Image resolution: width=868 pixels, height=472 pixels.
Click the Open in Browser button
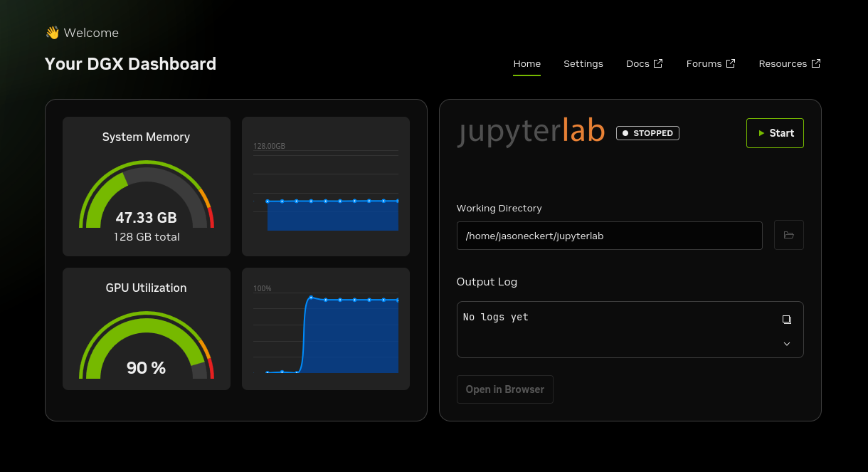(504, 389)
